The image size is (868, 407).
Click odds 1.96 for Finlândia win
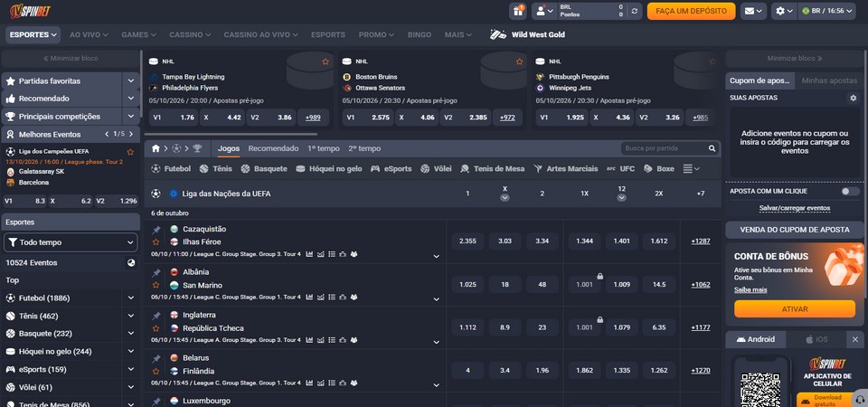tap(542, 371)
